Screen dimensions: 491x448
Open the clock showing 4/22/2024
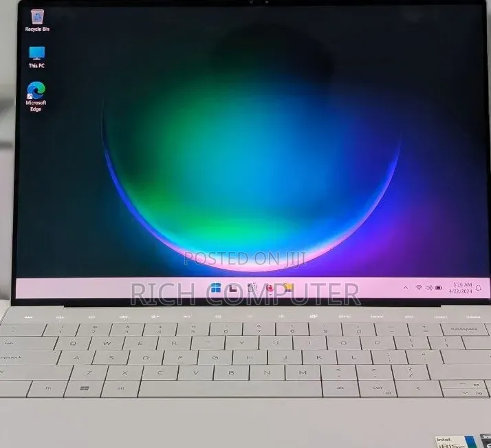tap(461, 288)
